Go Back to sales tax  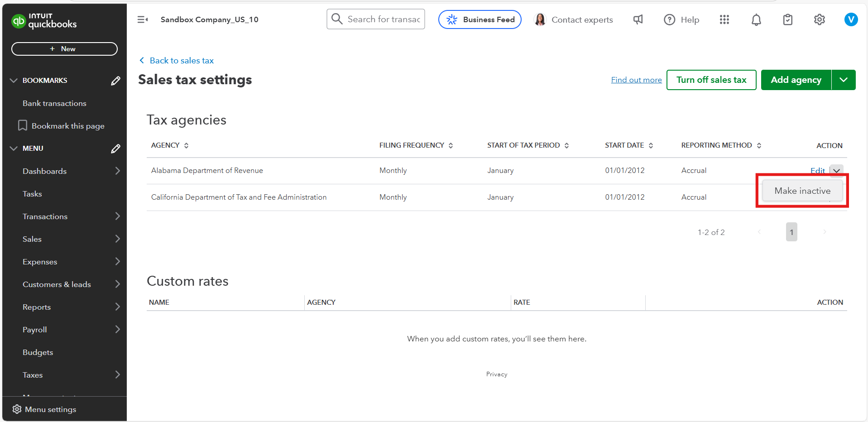point(182,60)
